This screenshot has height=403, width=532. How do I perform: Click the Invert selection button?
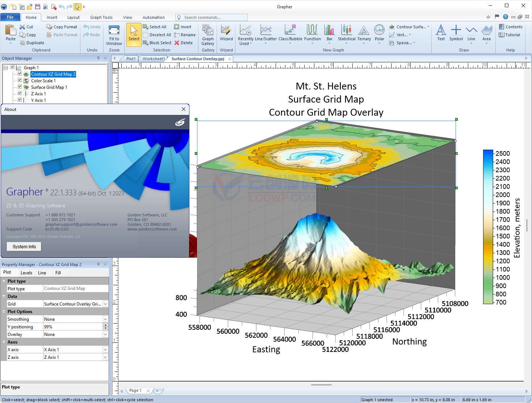point(183,27)
